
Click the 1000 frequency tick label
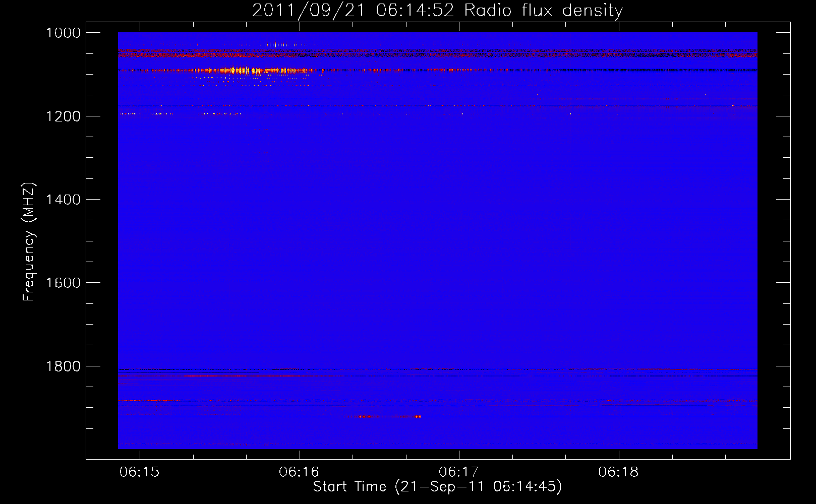point(63,33)
